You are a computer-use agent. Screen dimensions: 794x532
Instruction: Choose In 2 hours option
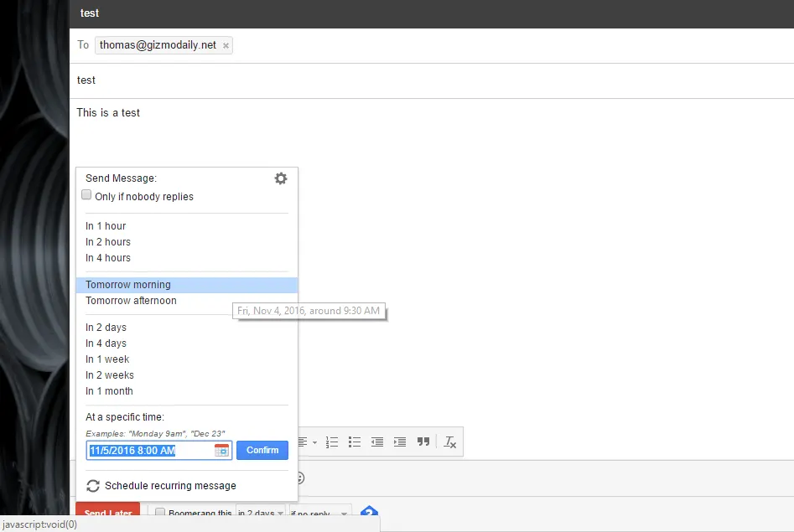(x=187, y=242)
